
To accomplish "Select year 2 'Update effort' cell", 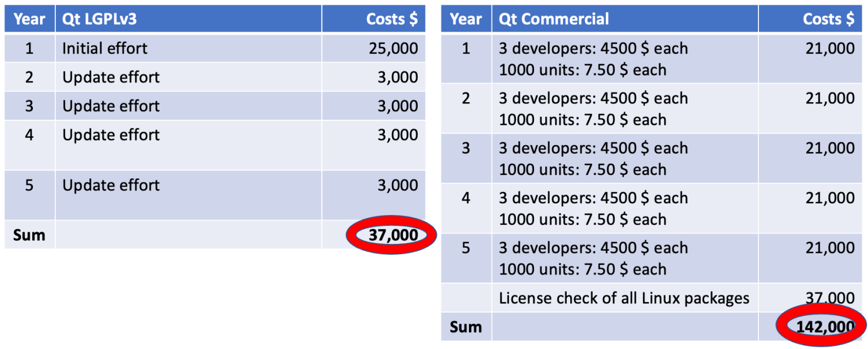I will coord(111,77).
